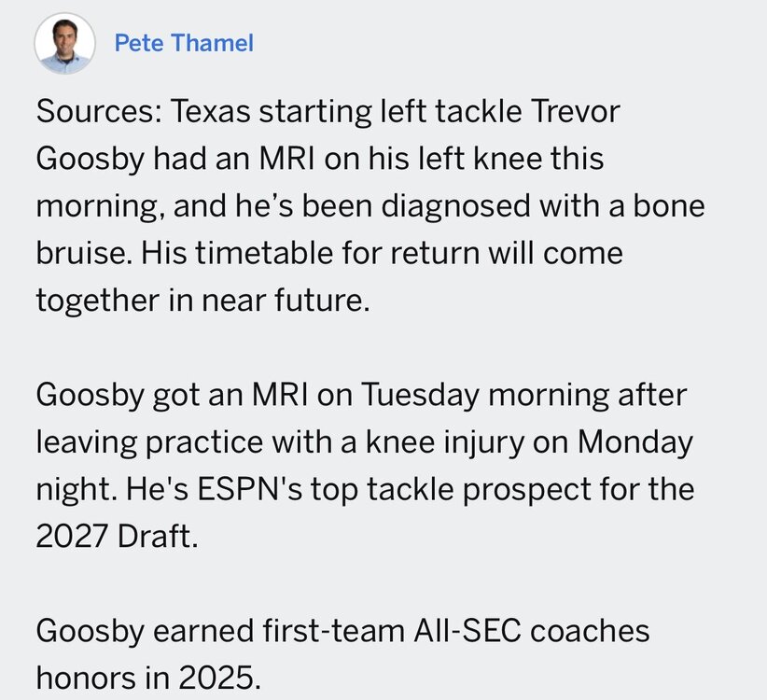This screenshot has width=767, height=700.
Task: Select the word "Sources:" opening the post
Action: (x=99, y=111)
